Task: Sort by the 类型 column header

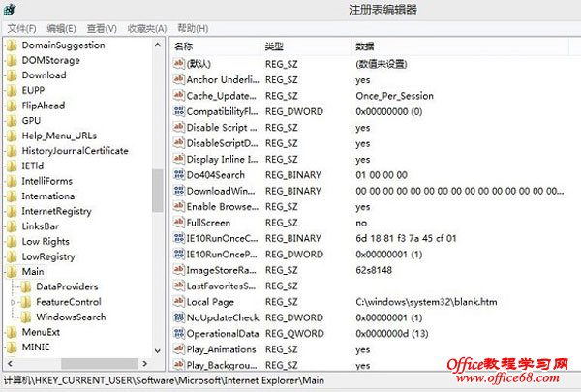Action: pos(306,46)
